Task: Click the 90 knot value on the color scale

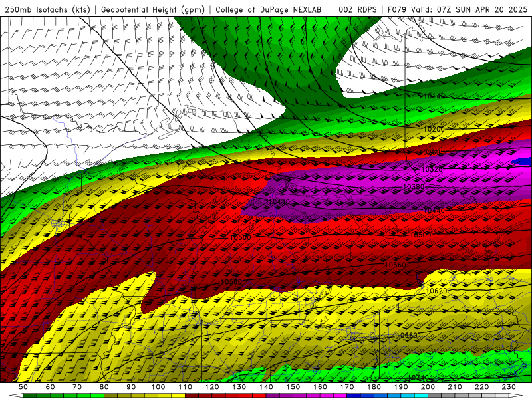Action: click(131, 387)
